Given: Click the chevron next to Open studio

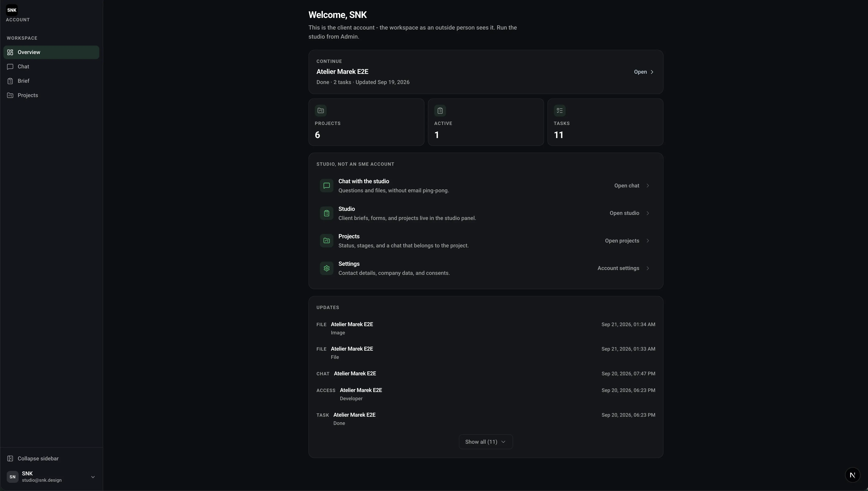Looking at the screenshot, I should coord(648,213).
